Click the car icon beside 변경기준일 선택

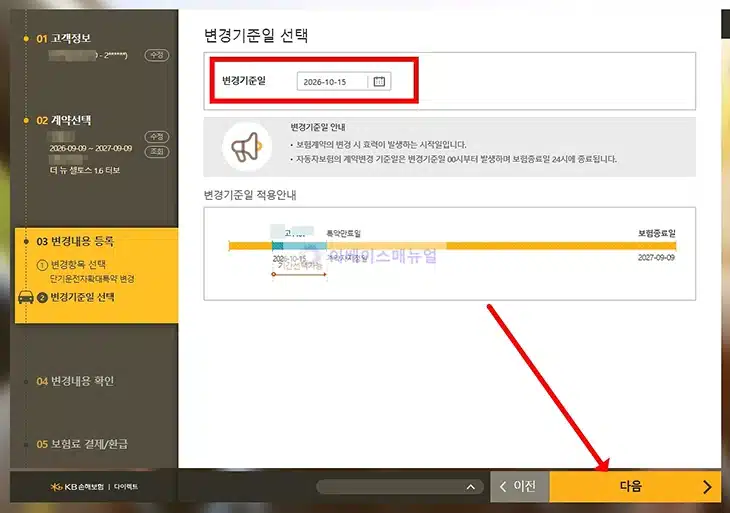pyautogui.click(x=26, y=297)
